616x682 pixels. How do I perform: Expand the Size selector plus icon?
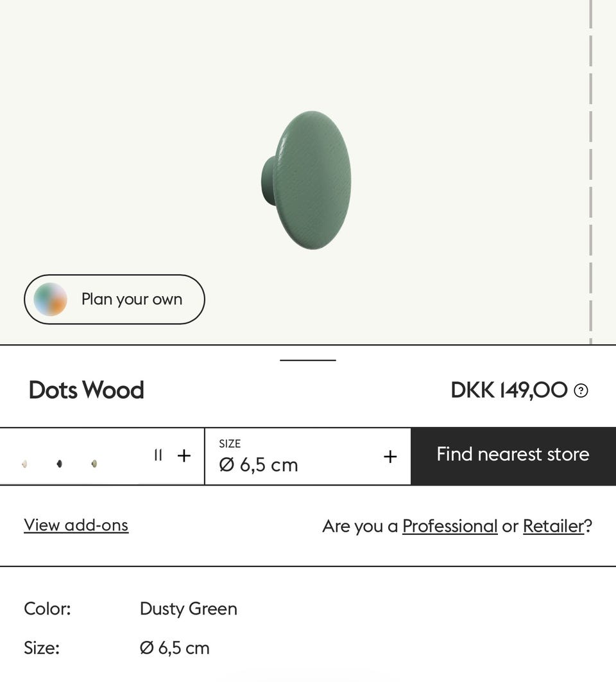390,457
